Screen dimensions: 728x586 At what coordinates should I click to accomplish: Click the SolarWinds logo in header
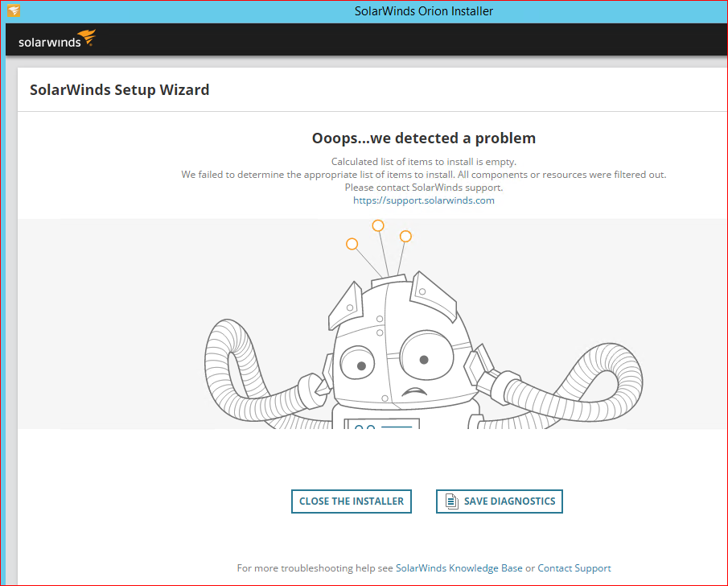(x=57, y=39)
